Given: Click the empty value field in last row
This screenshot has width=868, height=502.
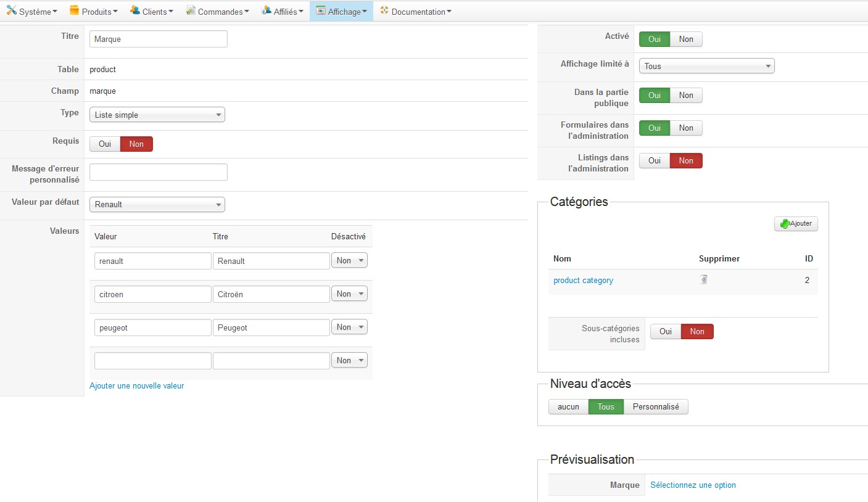Looking at the screenshot, I should click(x=153, y=361).
